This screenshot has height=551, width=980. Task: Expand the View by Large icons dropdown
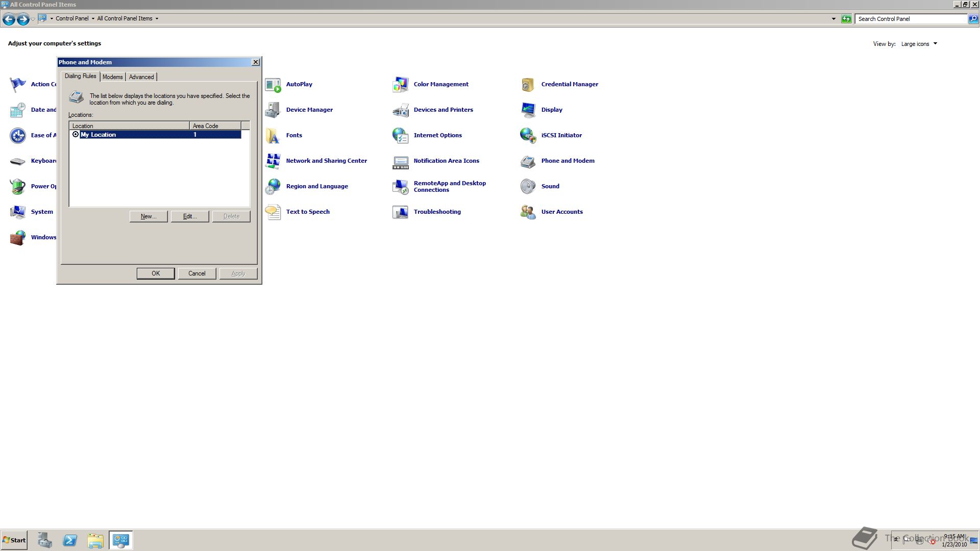pyautogui.click(x=919, y=44)
